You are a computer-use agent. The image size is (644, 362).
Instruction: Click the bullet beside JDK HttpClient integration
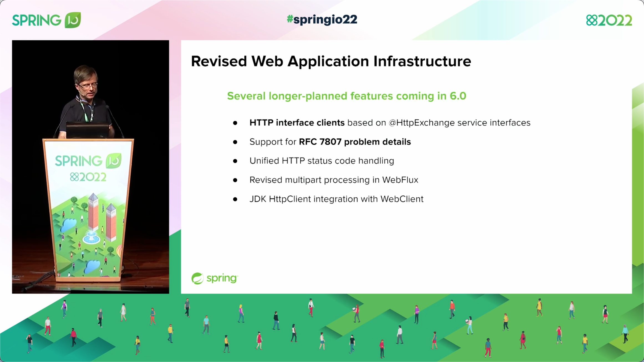(x=235, y=199)
